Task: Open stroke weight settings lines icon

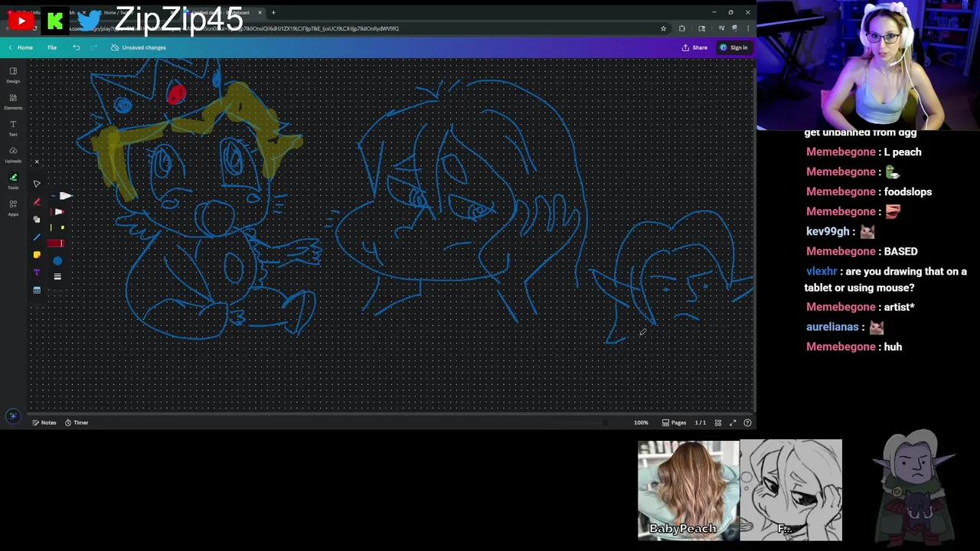Action: pyautogui.click(x=57, y=276)
